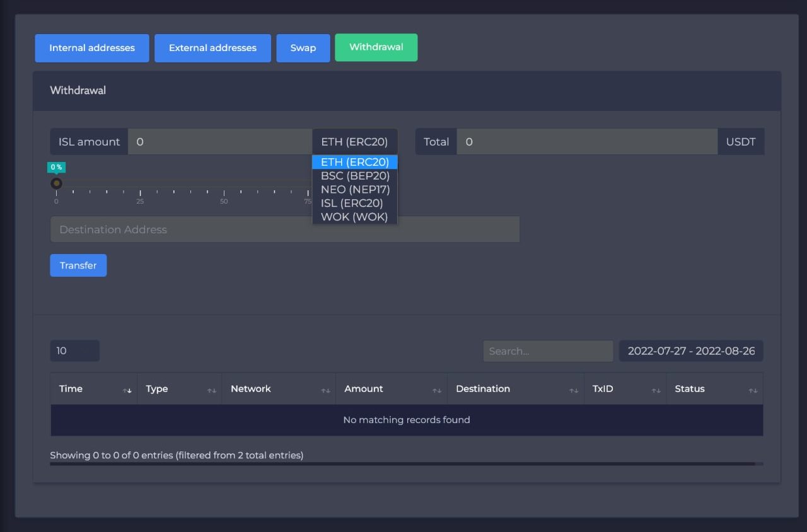Sort table by Time column arrows
The height and width of the screenshot is (532, 807).
pyautogui.click(x=127, y=390)
